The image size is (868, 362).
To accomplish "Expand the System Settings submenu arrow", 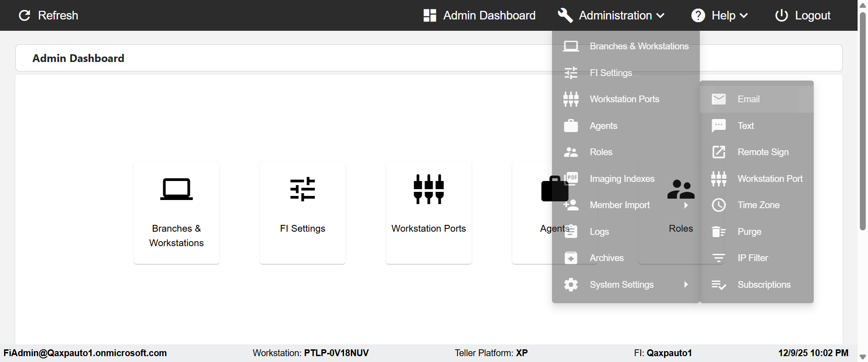I will click(686, 285).
